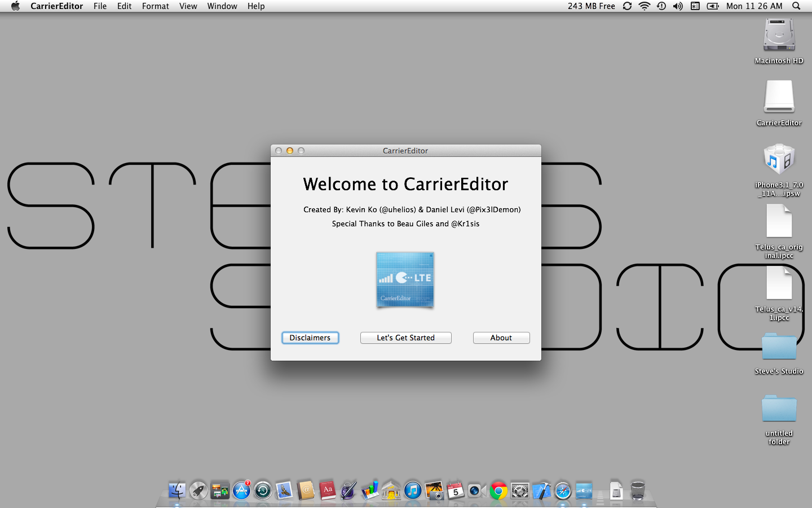Open the Trash from the Dock

tap(638, 490)
